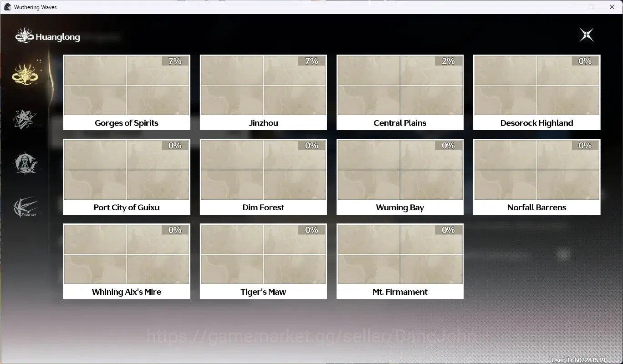This screenshot has width=623, height=364.
Task: Click the 2% progress badge on Central Plains
Action: (448, 61)
